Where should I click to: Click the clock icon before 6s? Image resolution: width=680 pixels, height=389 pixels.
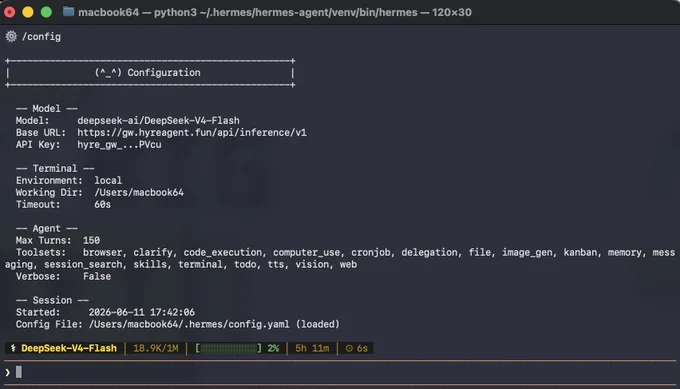(x=349, y=348)
